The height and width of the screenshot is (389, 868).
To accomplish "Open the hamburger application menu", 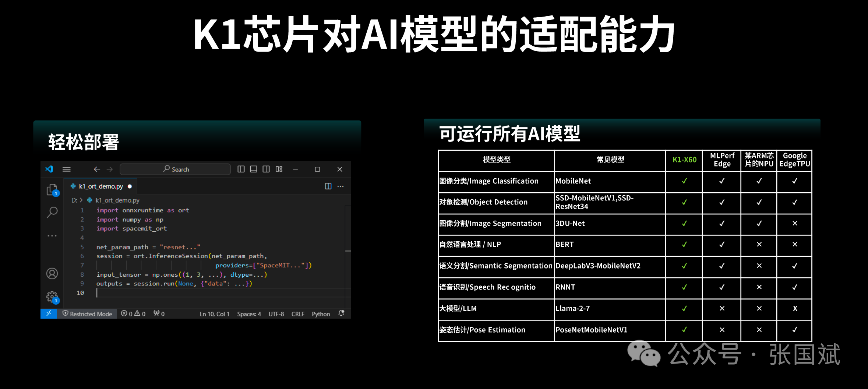I will click(67, 169).
